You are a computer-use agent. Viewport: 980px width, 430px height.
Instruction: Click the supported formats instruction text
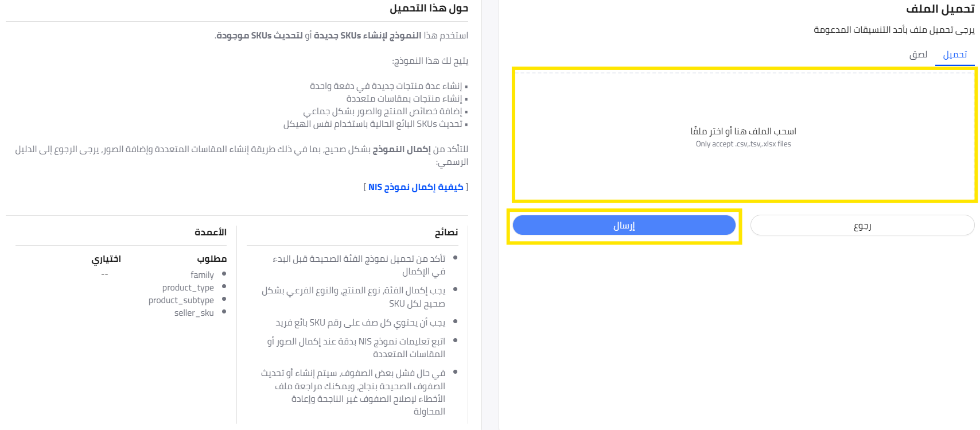894,30
